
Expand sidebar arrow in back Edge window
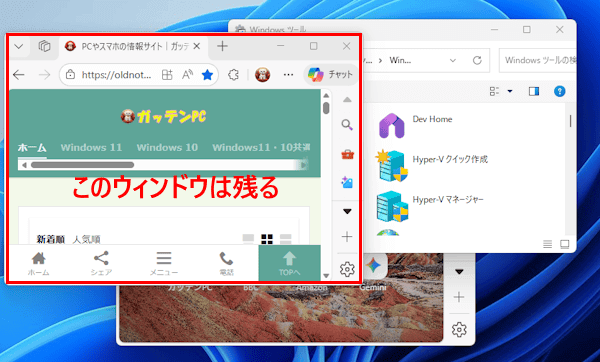459,272
